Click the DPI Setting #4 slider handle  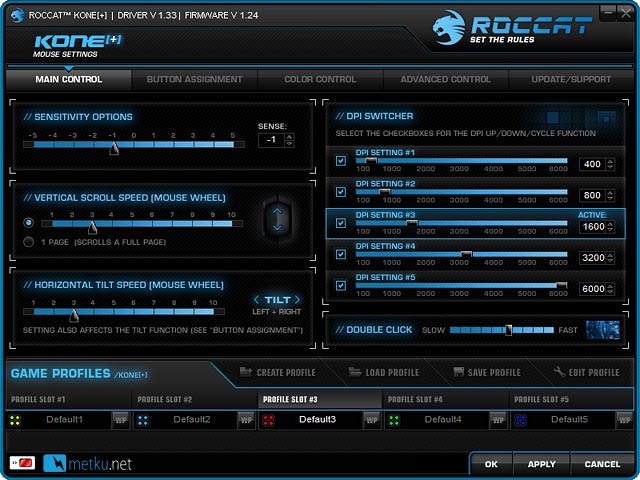click(466, 254)
